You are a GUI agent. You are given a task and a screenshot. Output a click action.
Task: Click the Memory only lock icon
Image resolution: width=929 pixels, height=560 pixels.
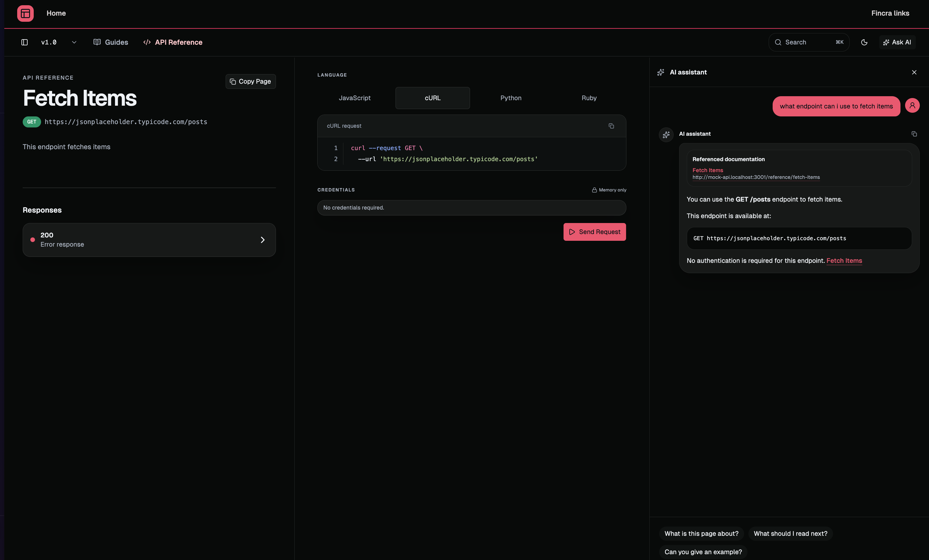[x=594, y=190]
